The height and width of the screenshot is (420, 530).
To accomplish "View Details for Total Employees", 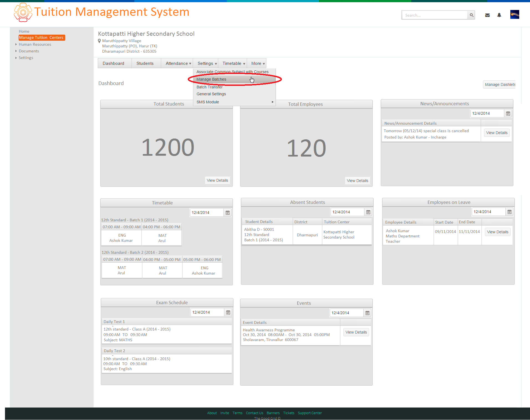I will pyautogui.click(x=357, y=181).
